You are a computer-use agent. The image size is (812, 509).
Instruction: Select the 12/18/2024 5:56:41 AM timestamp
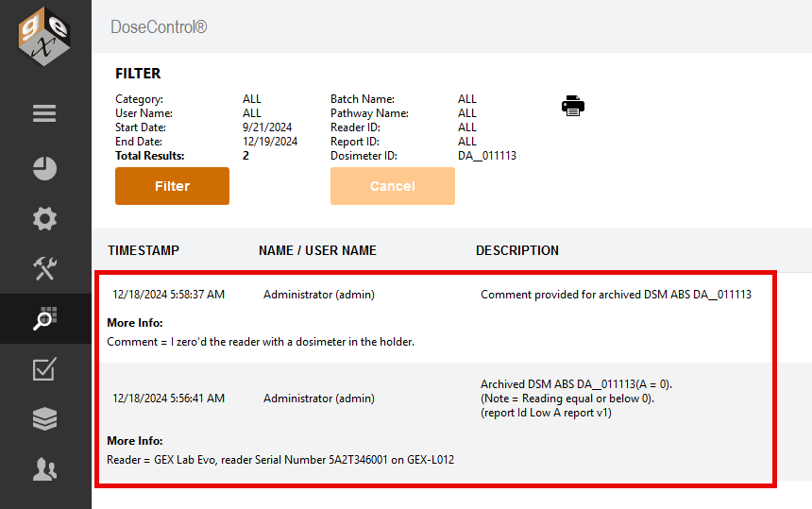pos(168,399)
